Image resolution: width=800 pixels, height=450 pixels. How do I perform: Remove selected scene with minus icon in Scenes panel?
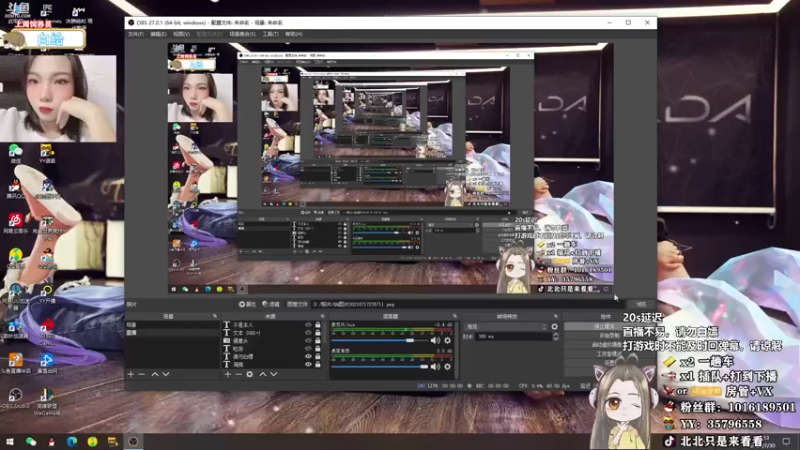(142, 374)
